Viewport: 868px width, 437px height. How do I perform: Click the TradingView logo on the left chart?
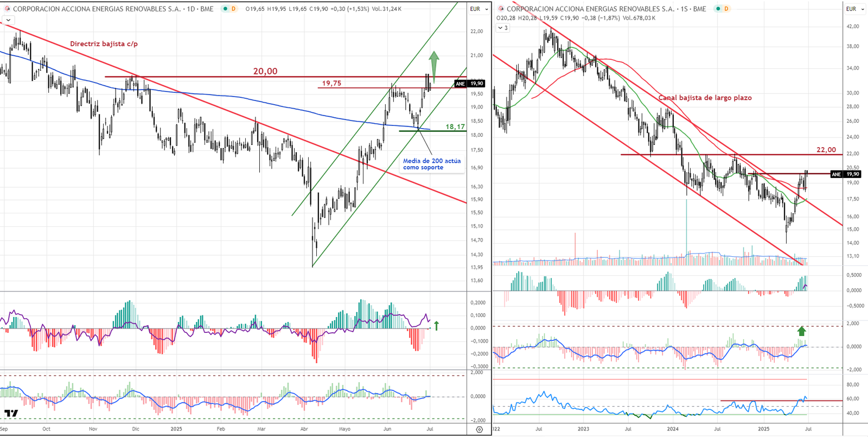click(11, 413)
